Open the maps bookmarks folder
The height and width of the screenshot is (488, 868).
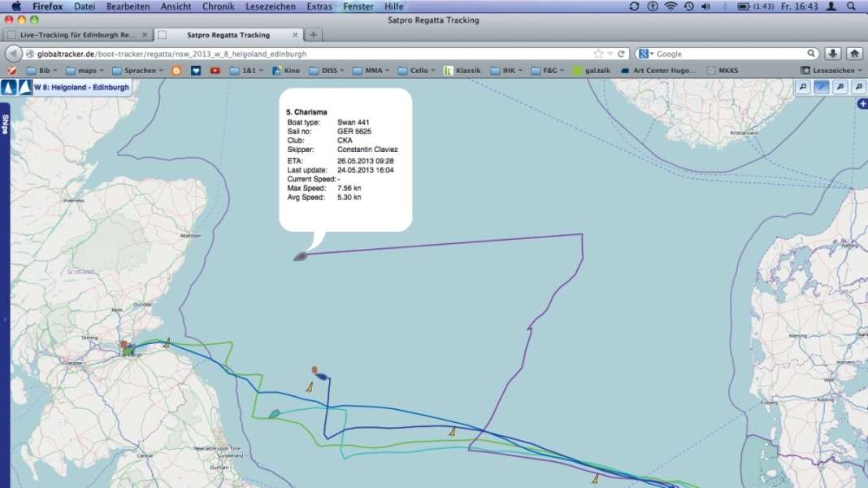point(85,70)
